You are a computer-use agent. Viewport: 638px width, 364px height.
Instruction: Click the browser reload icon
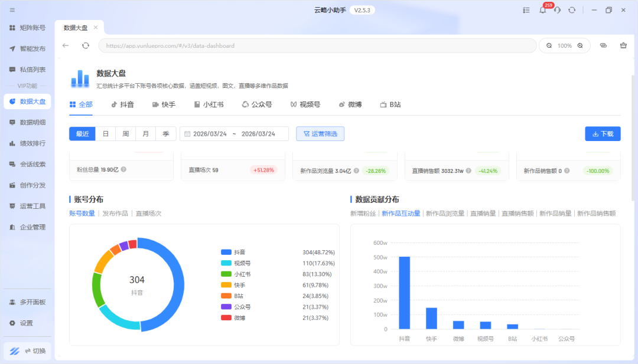(86, 45)
